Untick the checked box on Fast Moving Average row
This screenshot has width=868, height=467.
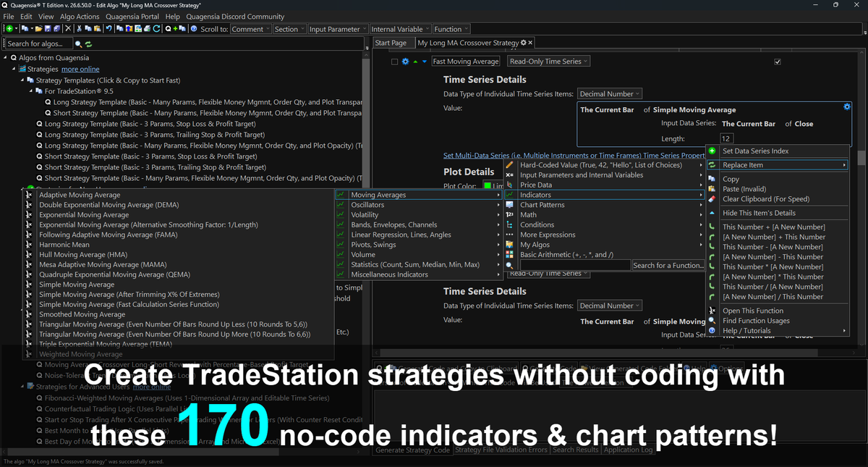point(778,62)
